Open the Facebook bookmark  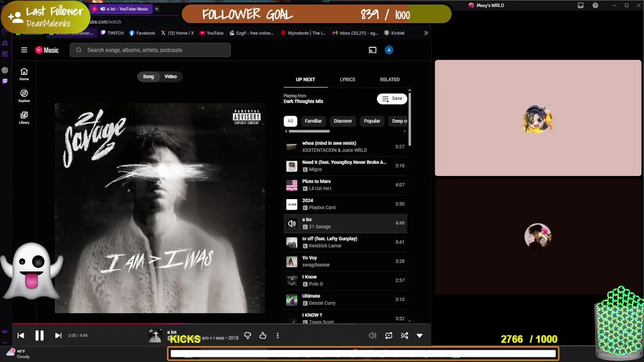[142, 33]
